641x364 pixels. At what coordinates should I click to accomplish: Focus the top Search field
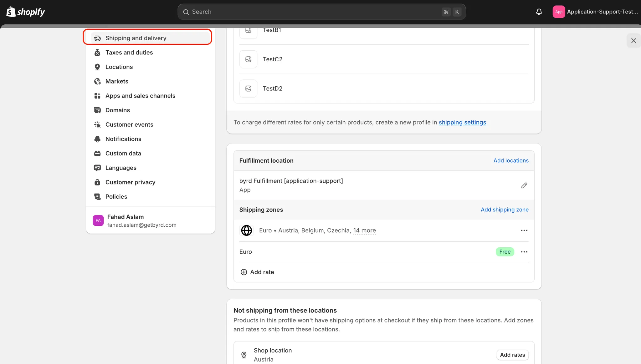(x=313, y=12)
